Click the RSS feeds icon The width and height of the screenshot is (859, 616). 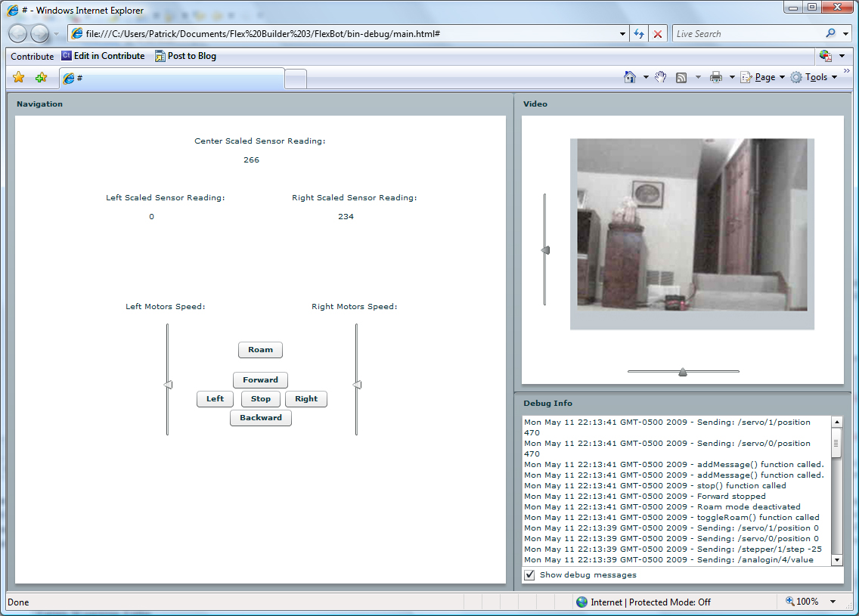pyautogui.click(x=681, y=77)
